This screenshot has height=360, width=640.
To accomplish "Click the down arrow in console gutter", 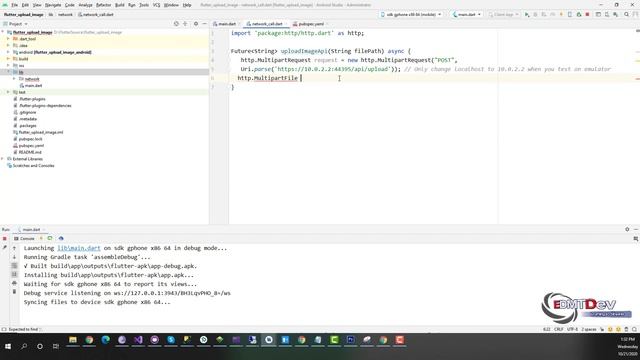I will [14, 257].
